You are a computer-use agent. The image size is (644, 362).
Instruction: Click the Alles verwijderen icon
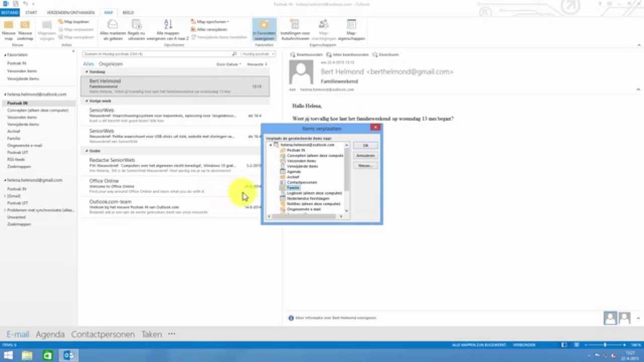[194, 30]
